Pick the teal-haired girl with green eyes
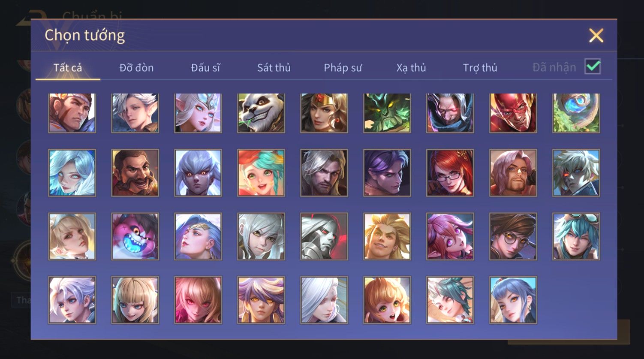The image size is (644, 359). tap(261, 173)
